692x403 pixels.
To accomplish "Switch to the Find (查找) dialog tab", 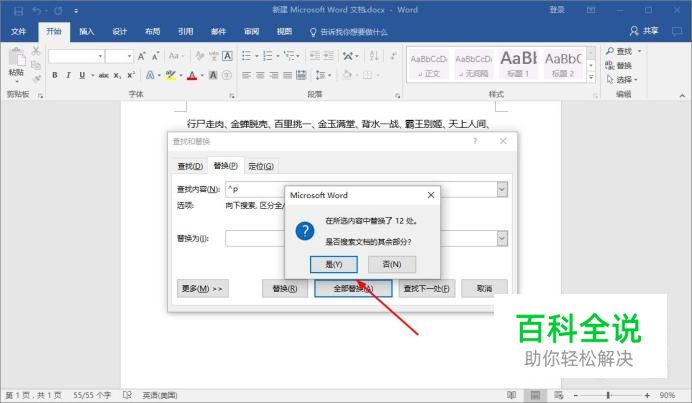I will click(x=190, y=166).
